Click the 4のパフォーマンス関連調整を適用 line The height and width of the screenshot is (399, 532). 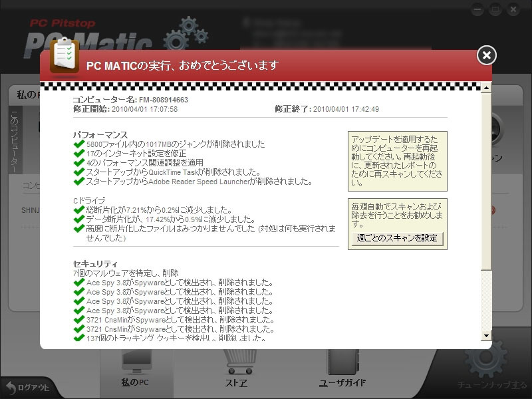coord(144,163)
